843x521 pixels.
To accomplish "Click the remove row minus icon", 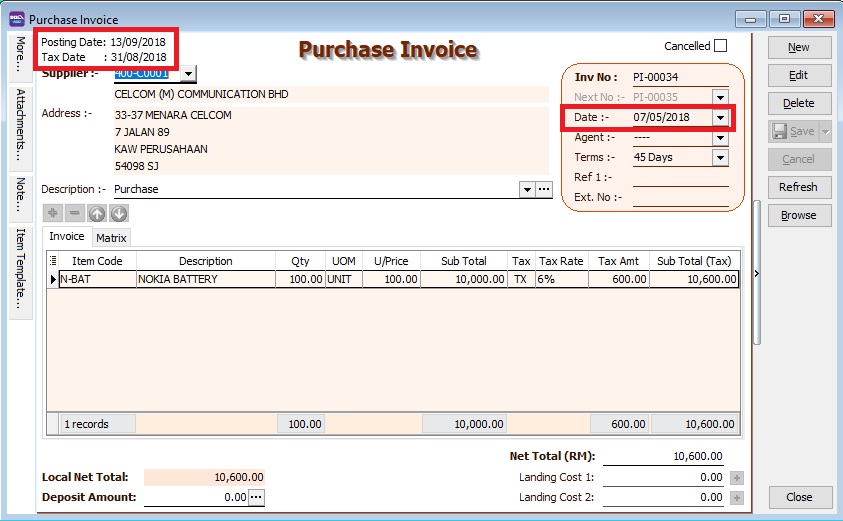I will [75, 213].
